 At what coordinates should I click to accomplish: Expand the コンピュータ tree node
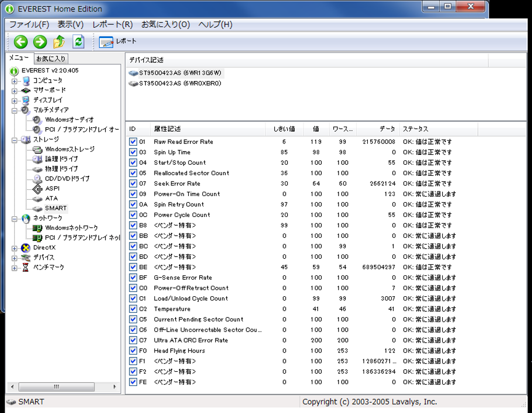[x=14, y=81]
